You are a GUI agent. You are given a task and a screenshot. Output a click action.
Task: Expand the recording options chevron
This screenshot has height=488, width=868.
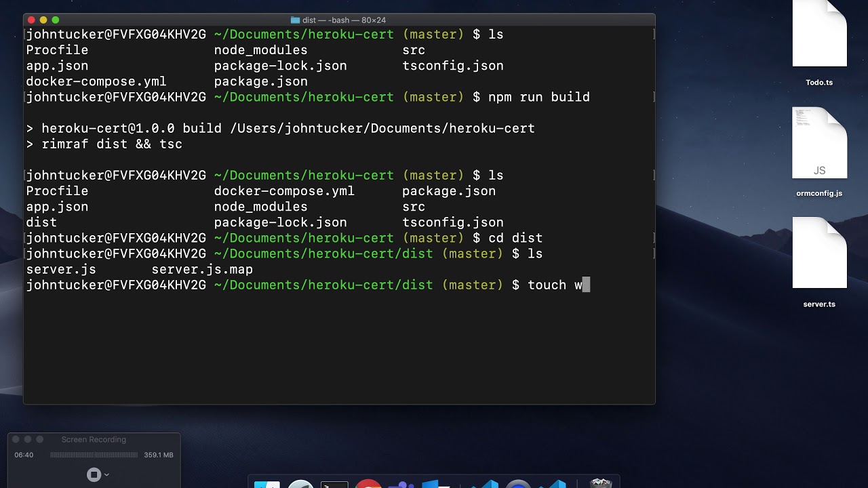point(107,474)
